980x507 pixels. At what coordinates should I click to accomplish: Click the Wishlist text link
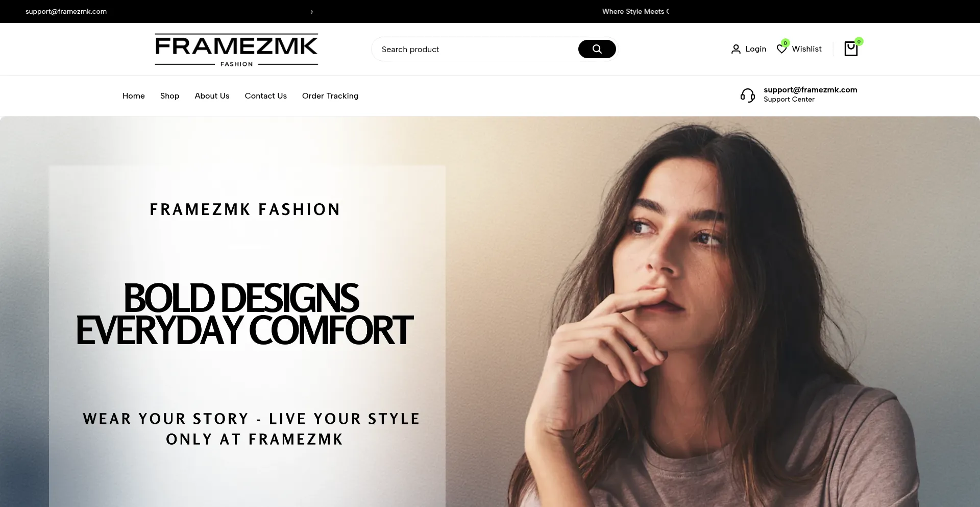tap(806, 49)
